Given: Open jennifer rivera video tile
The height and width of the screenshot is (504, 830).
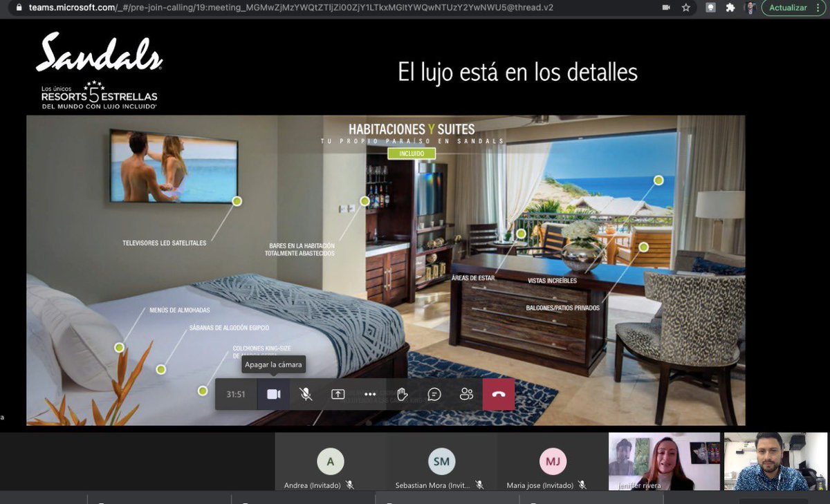Looking at the screenshot, I should pos(664,461).
